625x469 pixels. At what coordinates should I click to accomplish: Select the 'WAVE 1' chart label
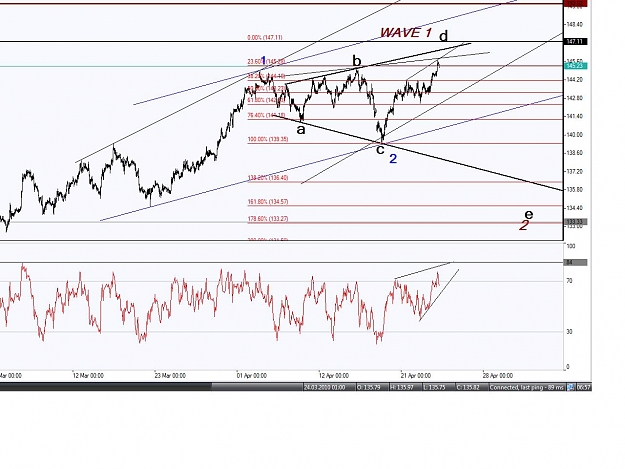coord(406,33)
